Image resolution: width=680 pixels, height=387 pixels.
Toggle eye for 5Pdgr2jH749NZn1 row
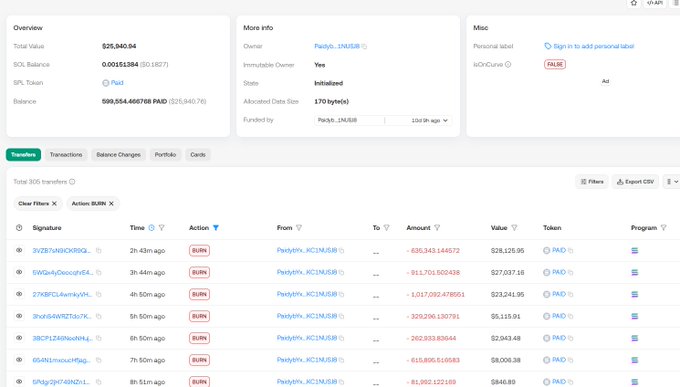pos(19,381)
